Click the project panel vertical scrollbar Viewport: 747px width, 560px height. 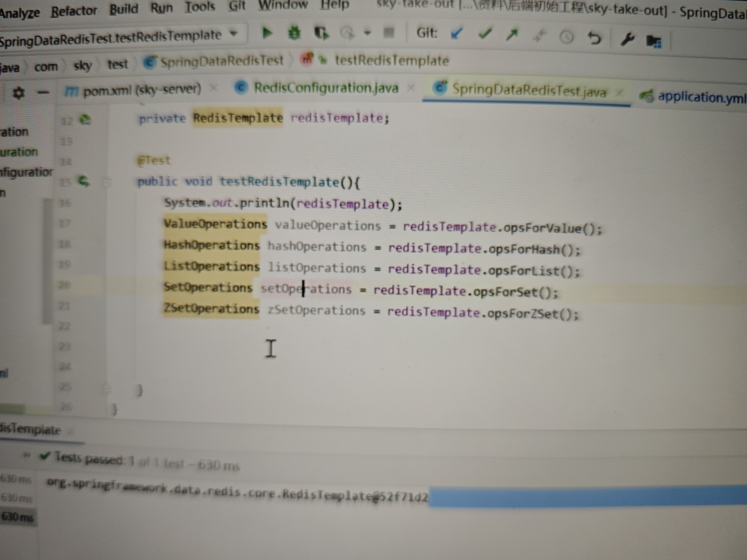[x=48, y=262]
